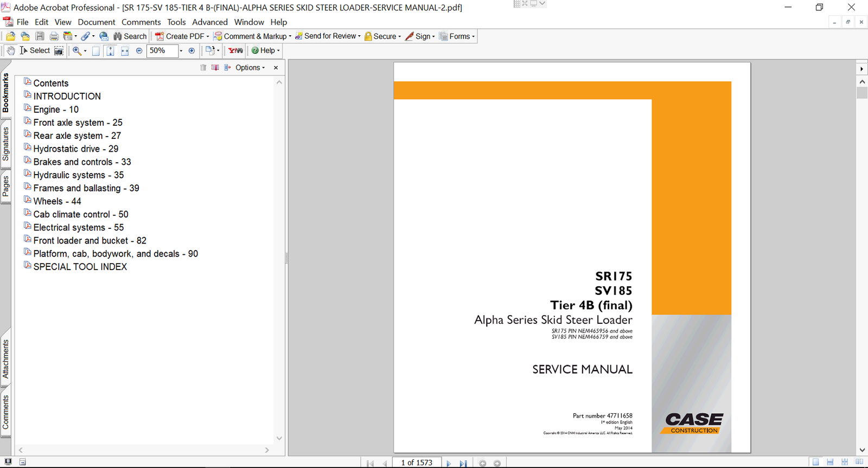This screenshot has height=468, width=868.
Task: Click the document vertical scrollbar down arrow
Action: click(862, 450)
